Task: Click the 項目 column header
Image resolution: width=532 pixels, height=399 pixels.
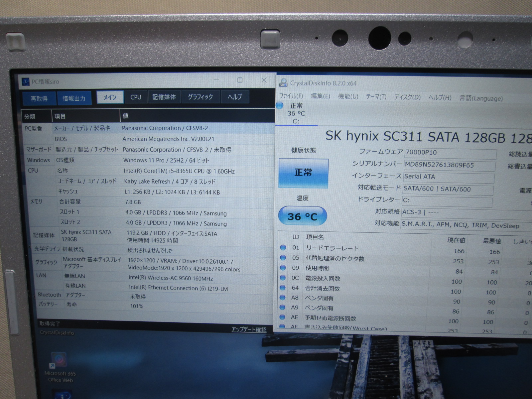Action: click(86, 116)
